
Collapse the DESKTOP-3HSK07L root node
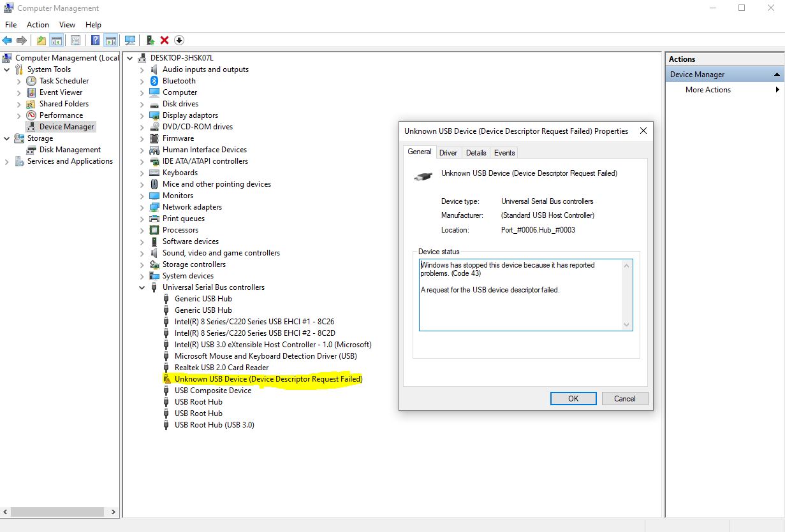click(130, 58)
